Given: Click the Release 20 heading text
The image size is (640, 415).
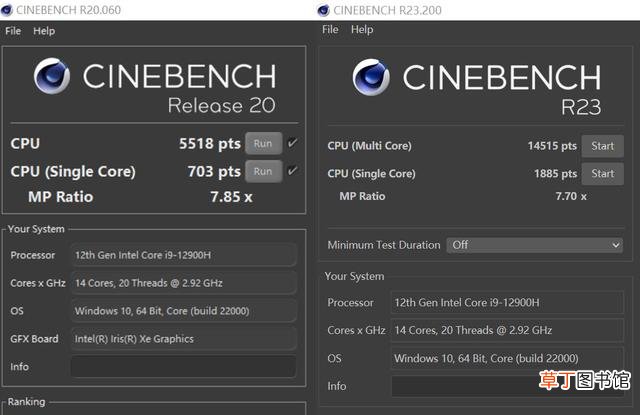Looking at the screenshot, I should pos(222,106).
